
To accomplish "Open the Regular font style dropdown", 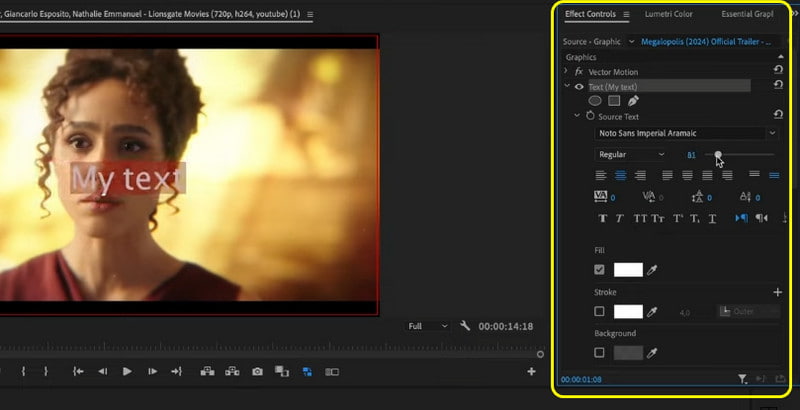I will coord(631,155).
